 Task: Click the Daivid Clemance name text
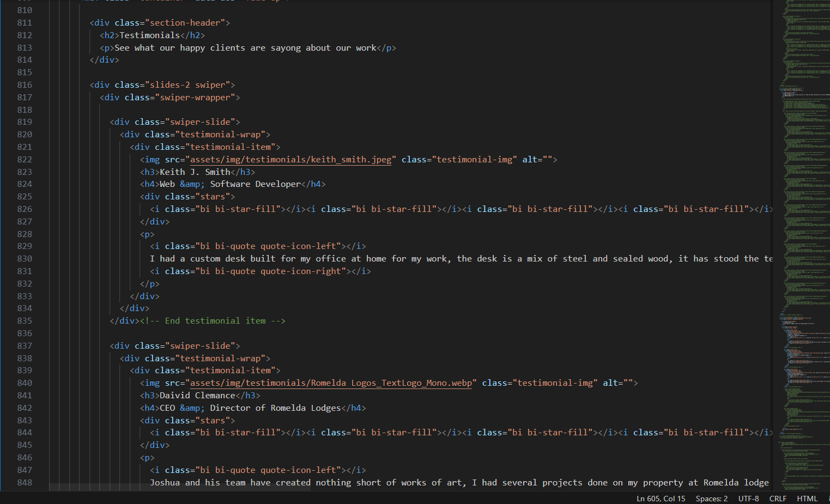[197, 396]
